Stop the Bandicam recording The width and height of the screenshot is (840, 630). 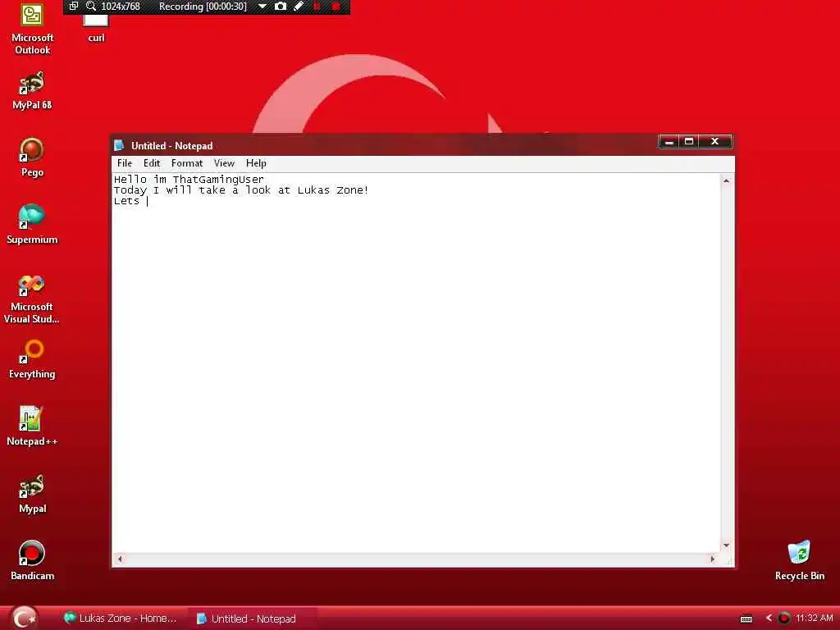(x=336, y=7)
